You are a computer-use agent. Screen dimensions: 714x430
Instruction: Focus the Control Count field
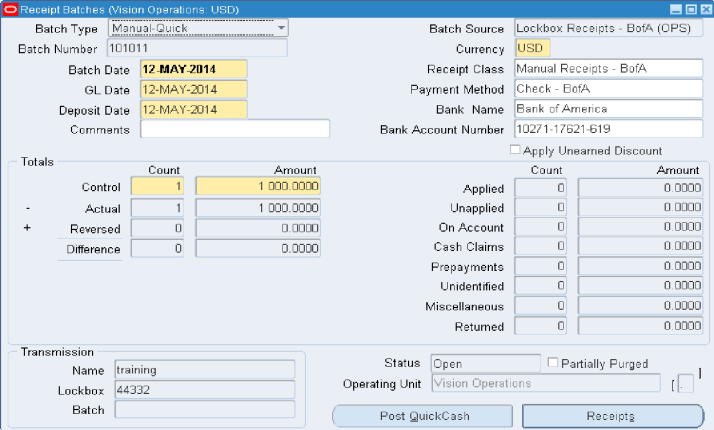pos(157,187)
